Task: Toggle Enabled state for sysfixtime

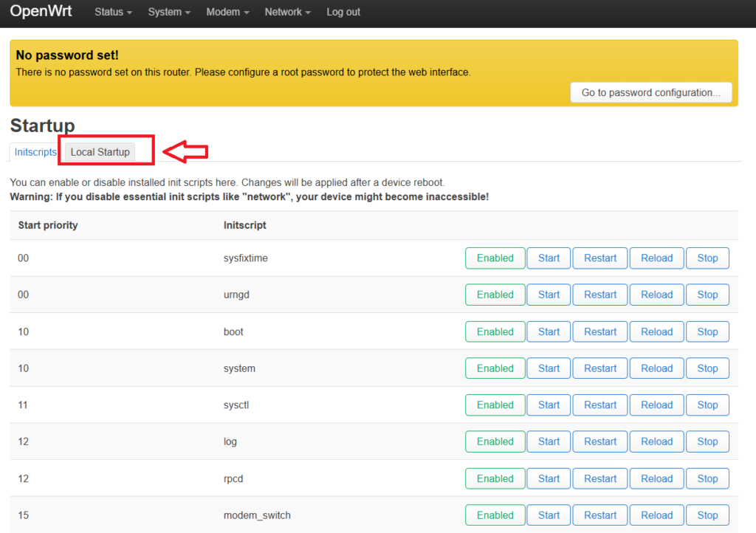Action: point(495,258)
